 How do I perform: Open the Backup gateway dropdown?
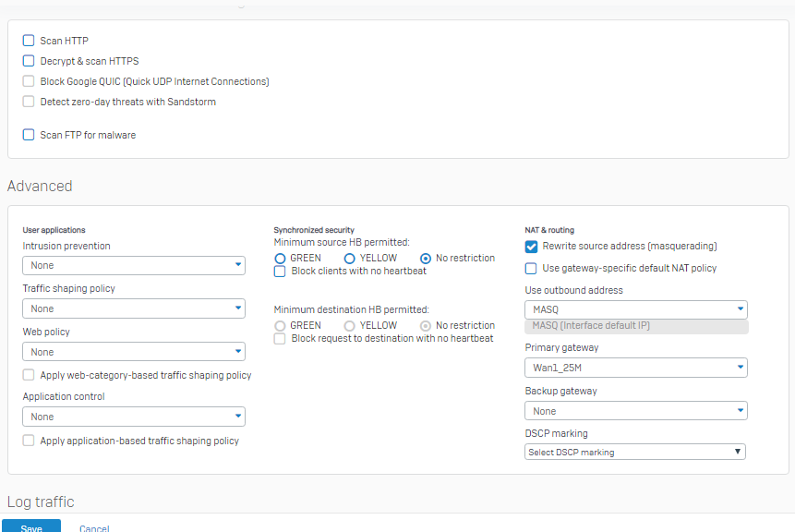pos(635,411)
